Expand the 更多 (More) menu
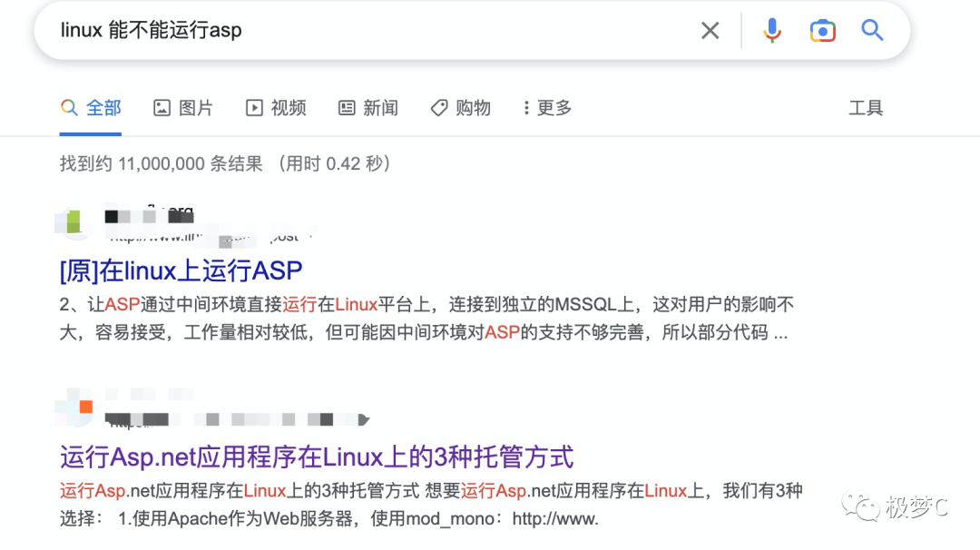Viewport: 980px width, 550px height. click(x=547, y=108)
